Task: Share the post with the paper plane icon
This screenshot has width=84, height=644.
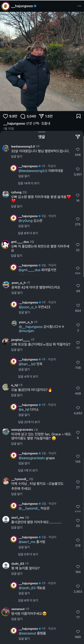Action: 41,116
